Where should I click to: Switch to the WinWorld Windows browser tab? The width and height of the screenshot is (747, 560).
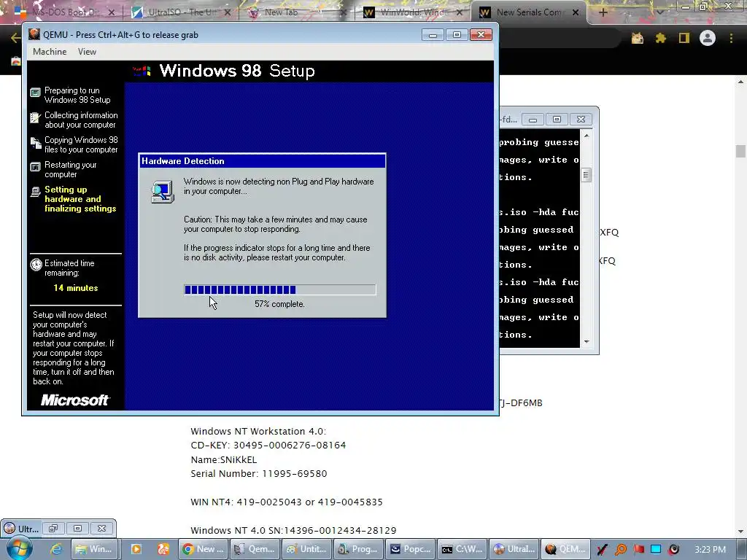tap(413, 12)
